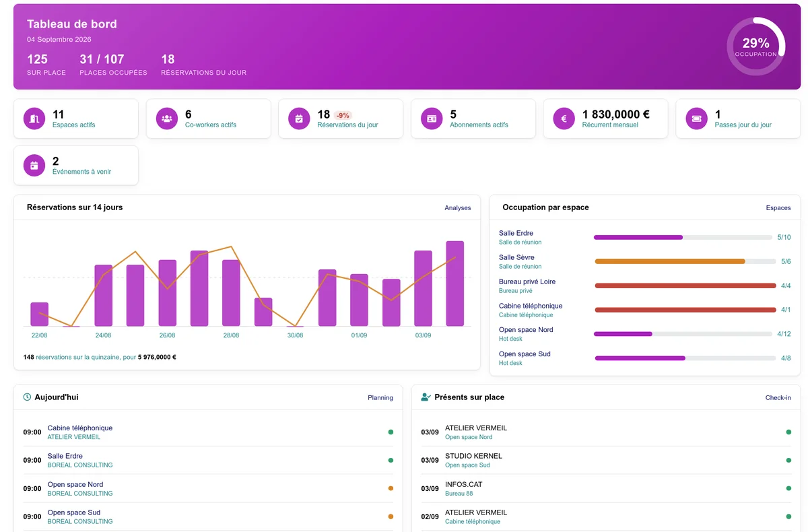The width and height of the screenshot is (808, 532).
Task: Select the Open space Nord occupancy bar
Action: tap(683, 334)
